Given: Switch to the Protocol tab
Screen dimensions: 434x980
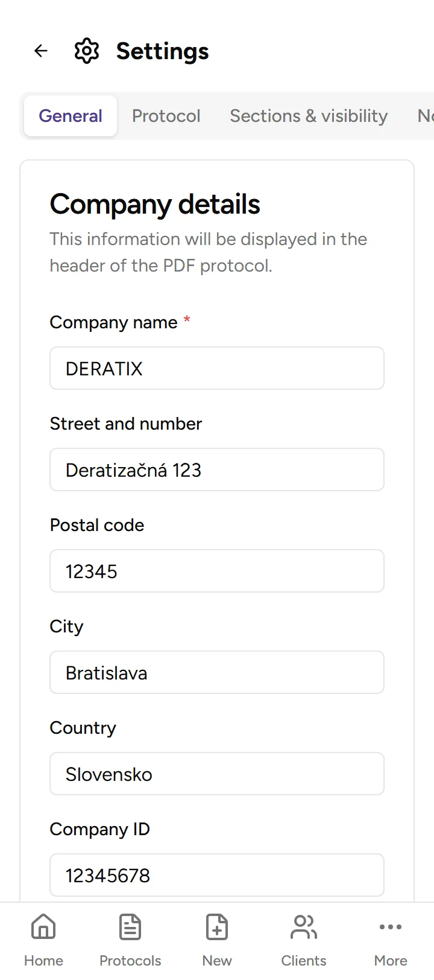Looking at the screenshot, I should [166, 116].
